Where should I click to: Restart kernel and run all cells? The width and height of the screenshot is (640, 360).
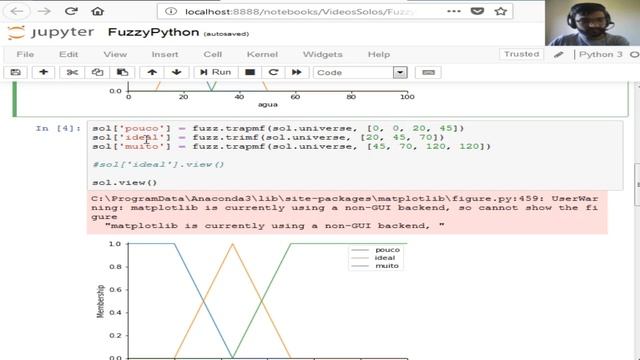coord(297,72)
